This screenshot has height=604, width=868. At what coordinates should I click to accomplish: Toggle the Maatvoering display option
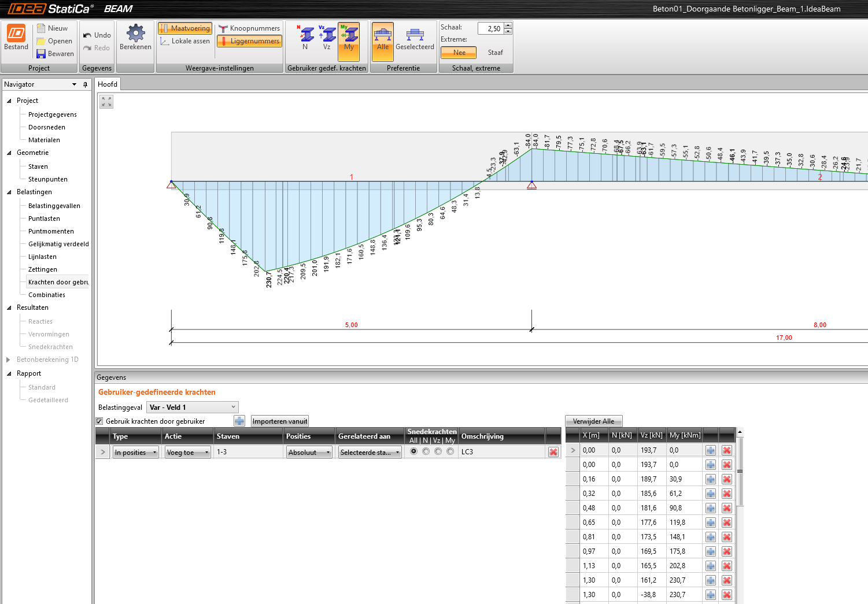(185, 28)
